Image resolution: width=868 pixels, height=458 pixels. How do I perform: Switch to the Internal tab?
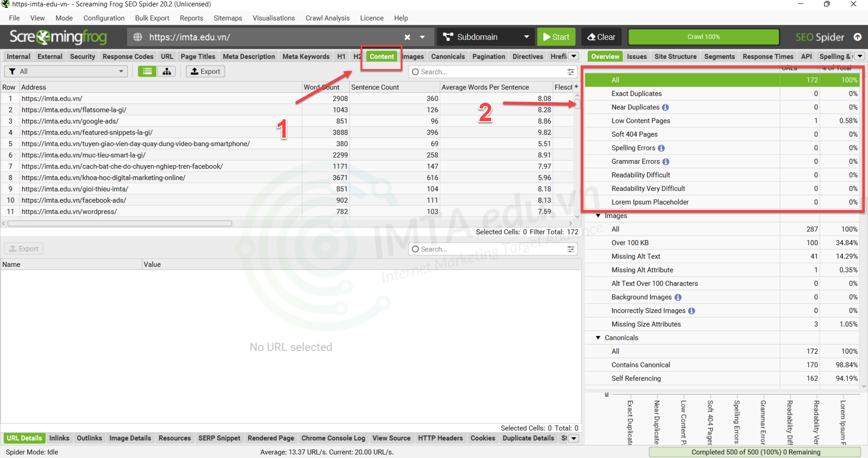18,56
